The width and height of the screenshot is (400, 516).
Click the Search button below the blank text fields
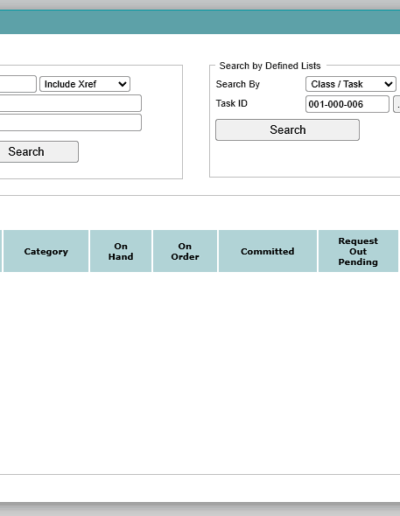coord(39,152)
